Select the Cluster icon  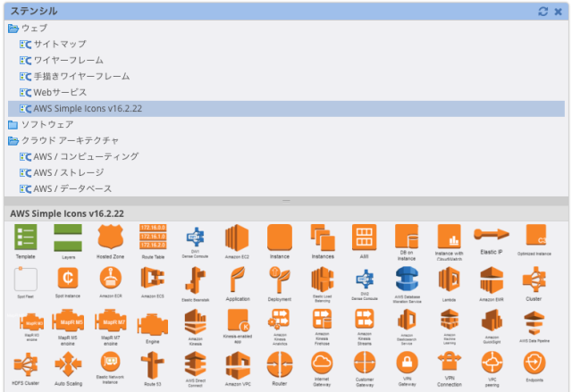coord(534,279)
